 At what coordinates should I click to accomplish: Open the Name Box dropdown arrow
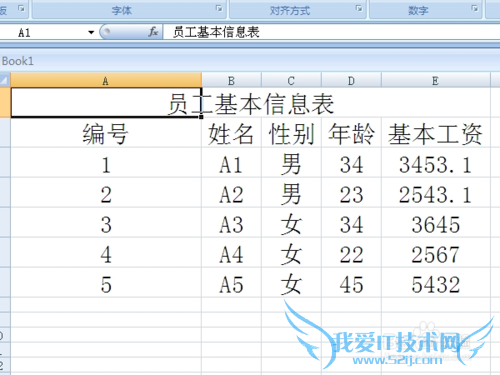click(91, 33)
